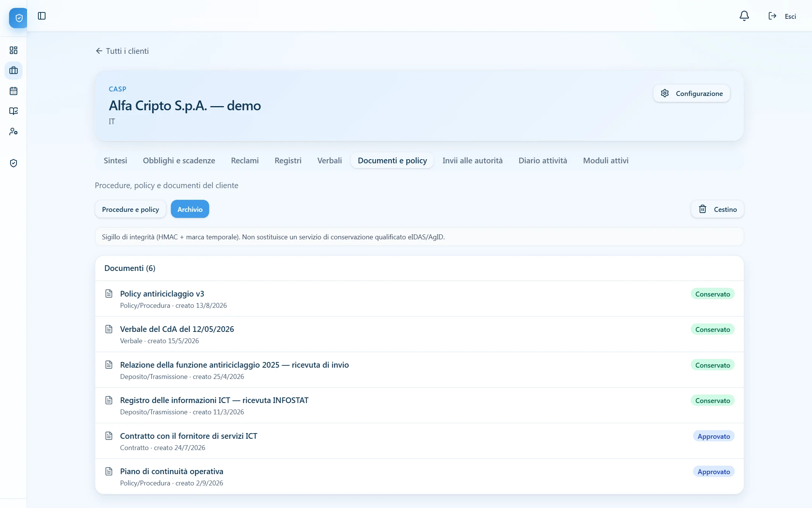Go back to Tutti i clienti

pyautogui.click(x=122, y=51)
